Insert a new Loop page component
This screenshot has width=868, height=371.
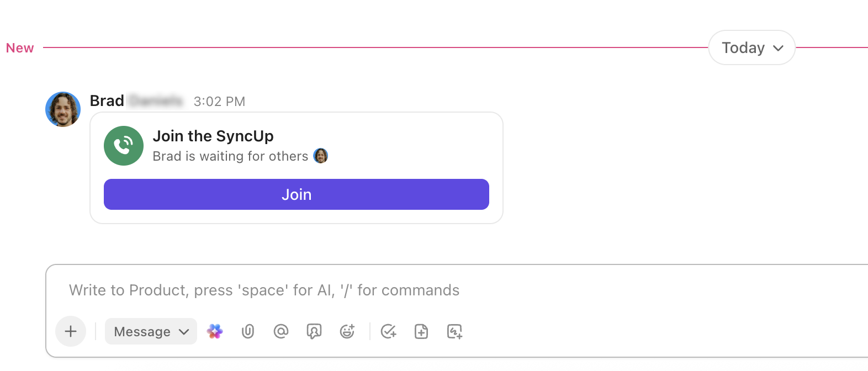[421, 331]
